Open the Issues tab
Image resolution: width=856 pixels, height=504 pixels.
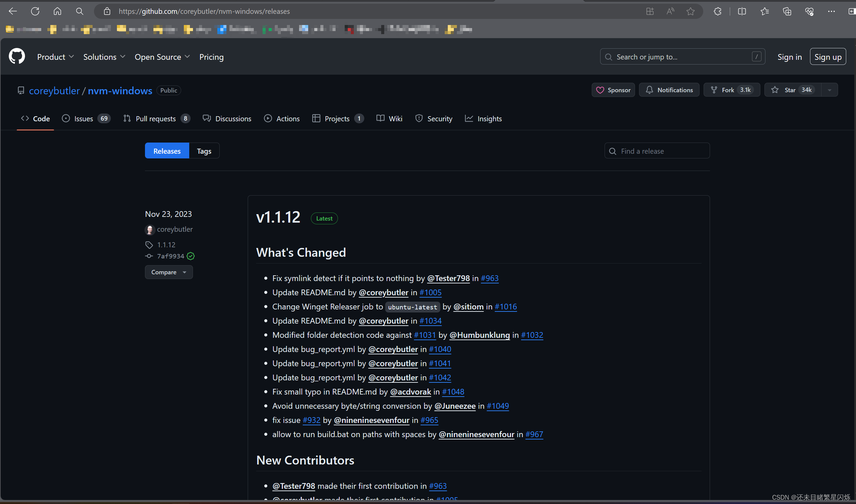[86, 119]
